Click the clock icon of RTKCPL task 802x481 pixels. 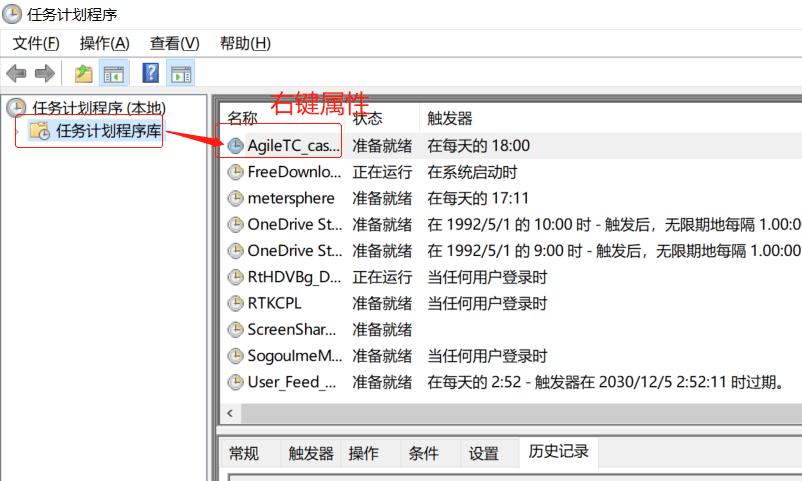tap(235, 303)
